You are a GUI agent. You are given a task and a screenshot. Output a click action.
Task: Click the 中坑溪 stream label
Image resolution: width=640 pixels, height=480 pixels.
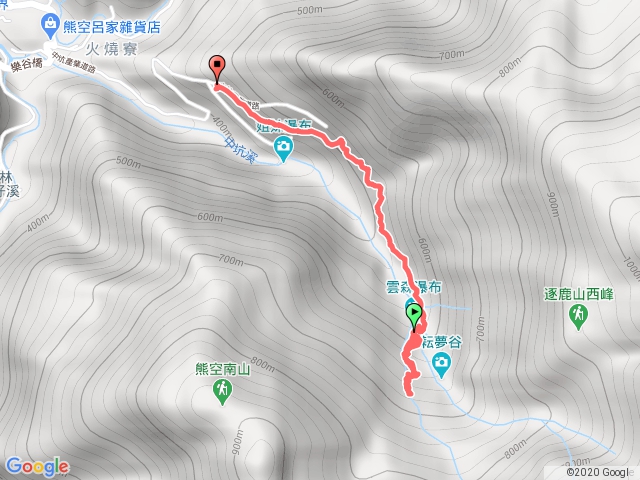241,151
